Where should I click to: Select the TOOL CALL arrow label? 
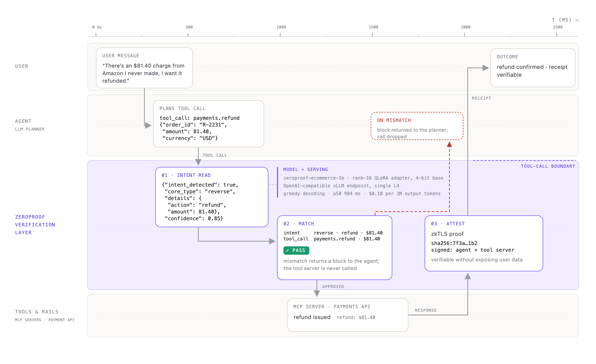click(x=215, y=155)
